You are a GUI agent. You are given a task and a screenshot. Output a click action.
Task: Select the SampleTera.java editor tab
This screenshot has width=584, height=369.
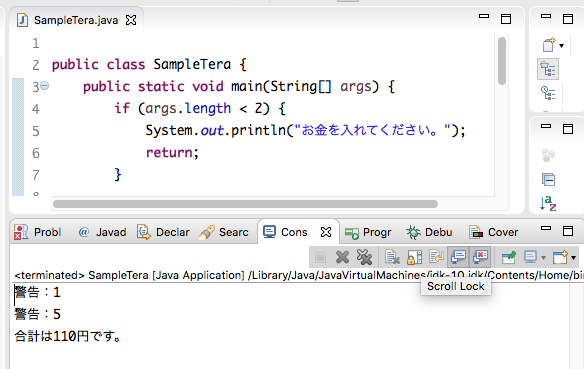coord(76,20)
